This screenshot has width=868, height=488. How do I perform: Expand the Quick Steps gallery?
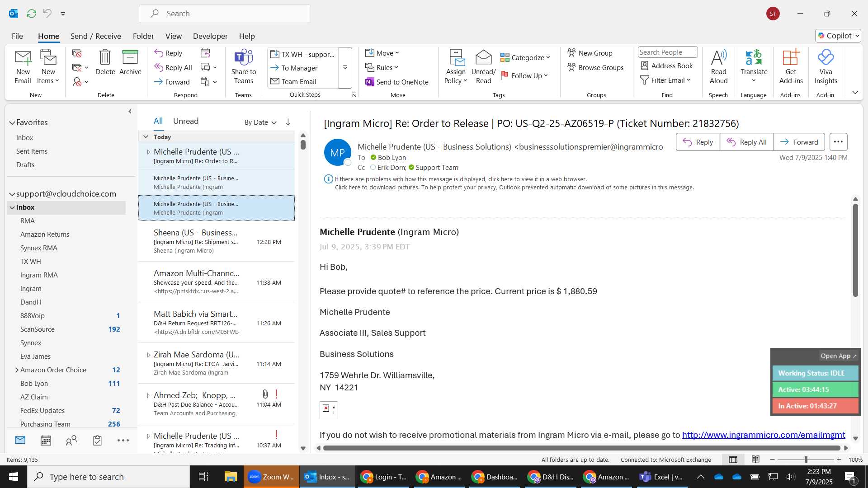click(x=345, y=68)
